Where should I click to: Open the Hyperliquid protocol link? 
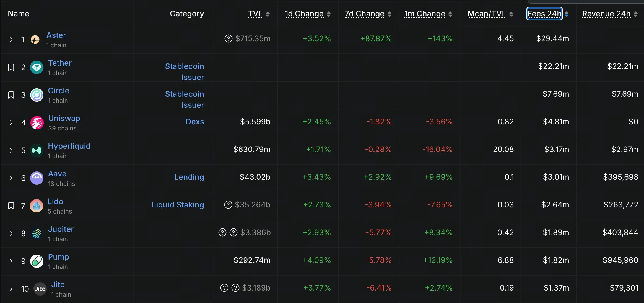(x=69, y=146)
